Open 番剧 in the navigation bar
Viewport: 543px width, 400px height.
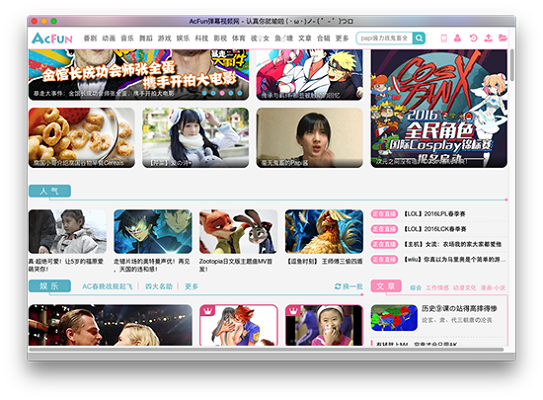click(90, 38)
